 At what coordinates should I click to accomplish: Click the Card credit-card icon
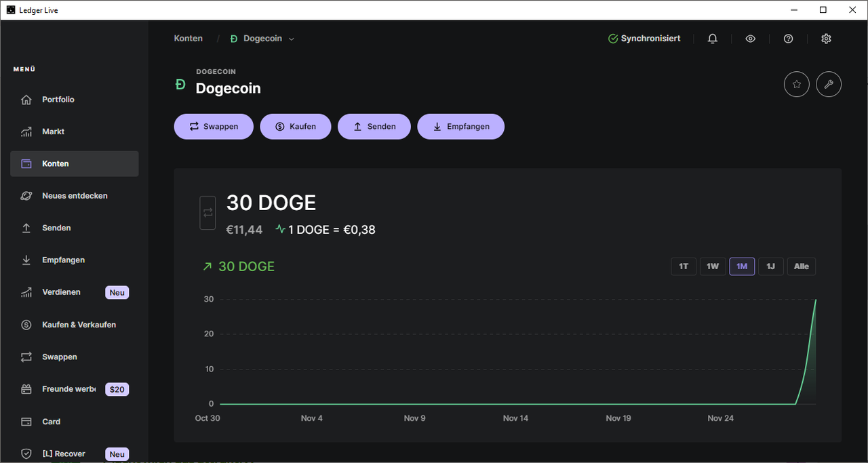point(26,422)
